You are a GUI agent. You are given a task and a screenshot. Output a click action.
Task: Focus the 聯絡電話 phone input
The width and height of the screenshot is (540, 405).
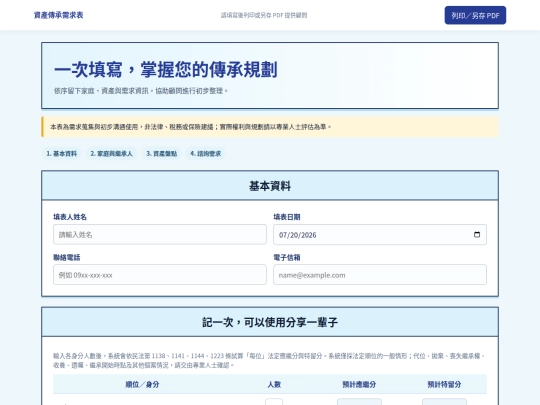point(160,275)
